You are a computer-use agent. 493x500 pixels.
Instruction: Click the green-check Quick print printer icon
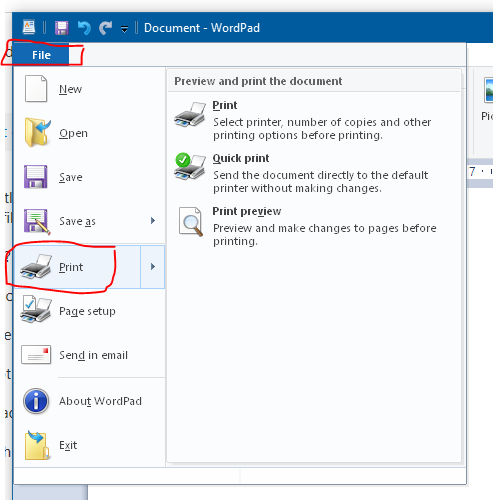tap(190, 167)
